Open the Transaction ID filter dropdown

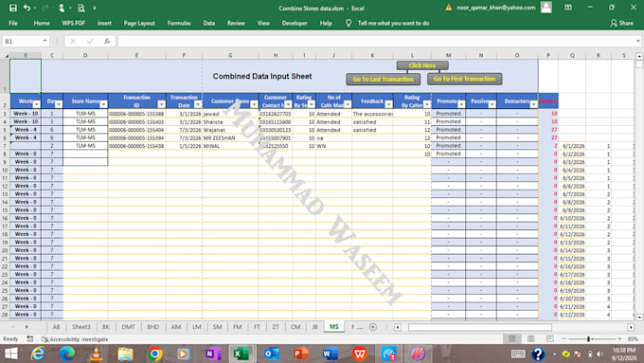tap(161, 104)
